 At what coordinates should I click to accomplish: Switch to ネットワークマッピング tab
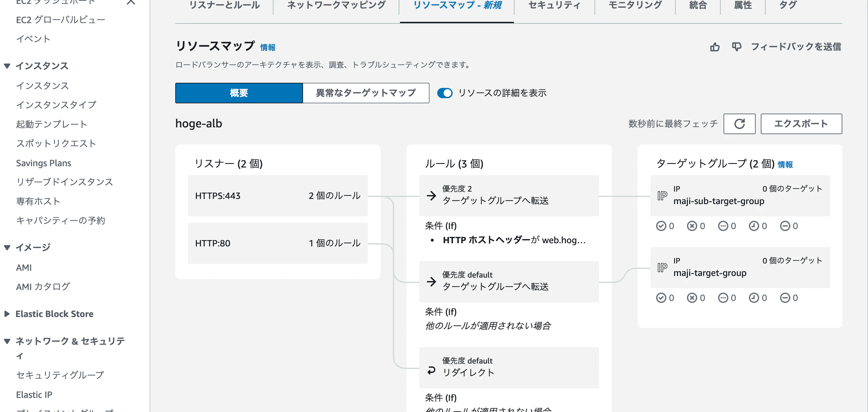(x=336, y=5)
